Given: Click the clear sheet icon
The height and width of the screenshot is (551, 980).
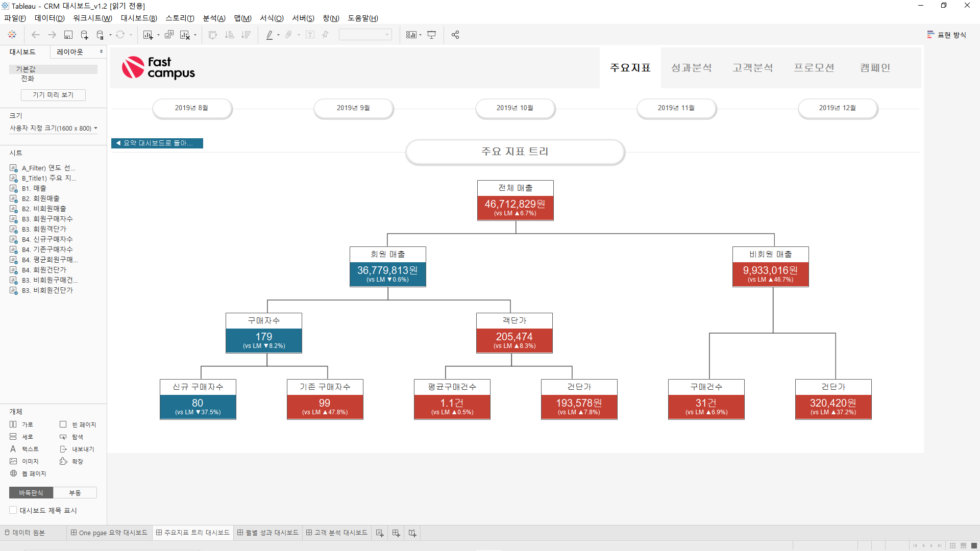Looking at the screenshot, I should [x=185, y=35].
